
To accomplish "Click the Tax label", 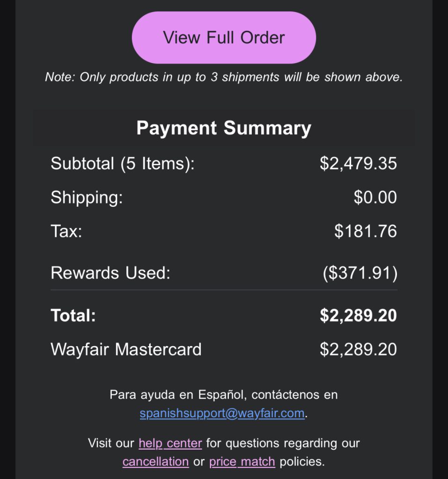I will click(66, 231).
